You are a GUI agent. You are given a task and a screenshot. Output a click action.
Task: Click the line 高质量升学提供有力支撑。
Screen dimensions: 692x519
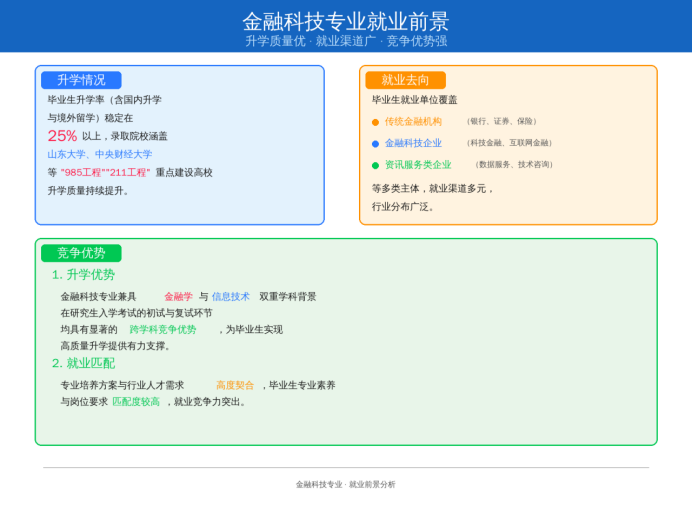(x=116, y=346)
